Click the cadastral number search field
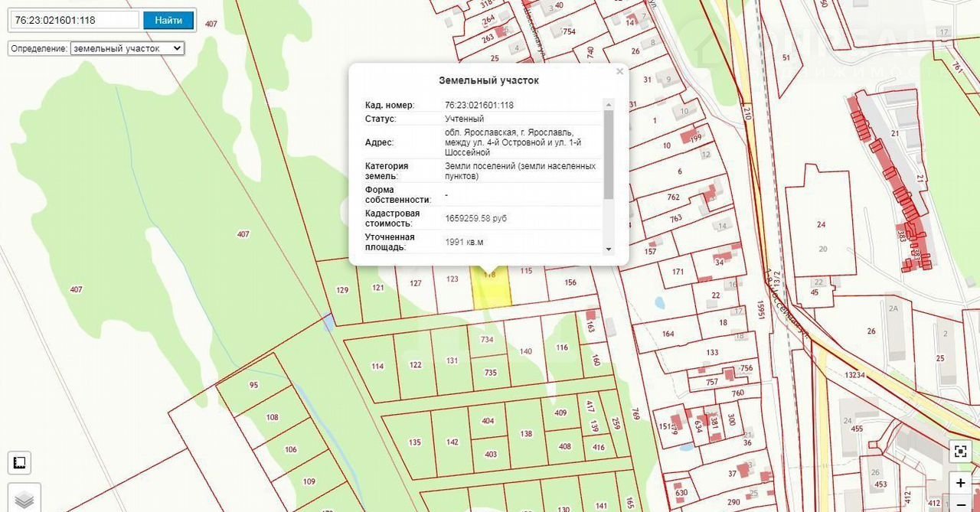 coord(75,20)
